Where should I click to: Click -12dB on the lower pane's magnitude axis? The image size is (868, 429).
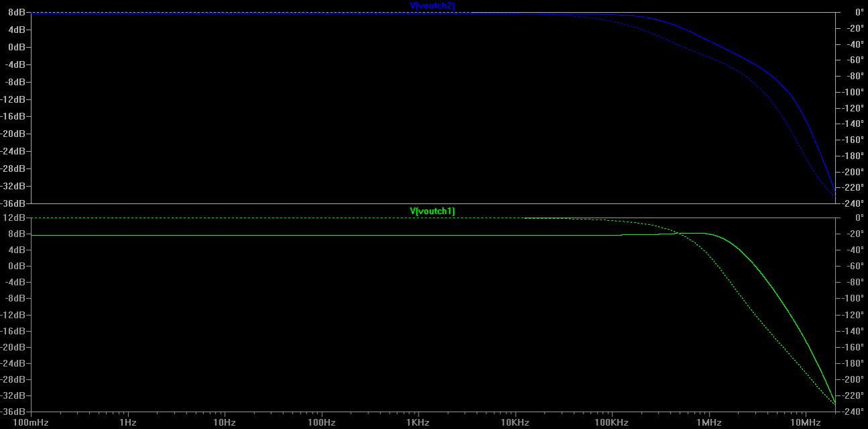(14, 315)
